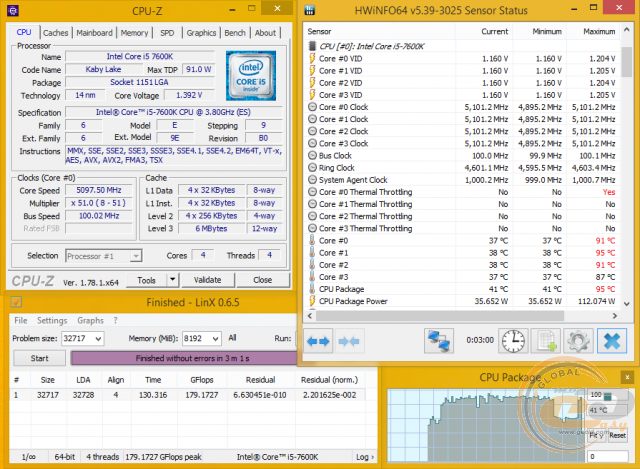Click the Close button in CPU-Z
The width and height of the screenshot is (640, 469).
[262, 280]
